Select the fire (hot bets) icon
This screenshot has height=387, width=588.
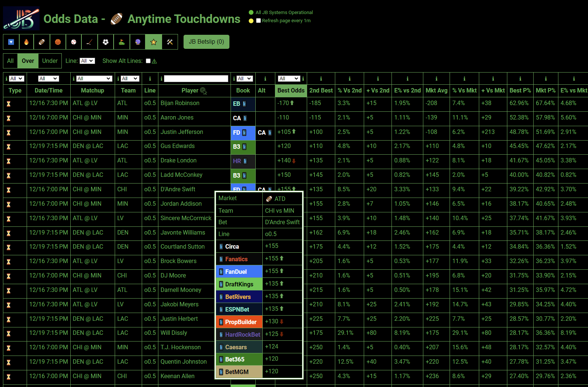coord(26,42)
